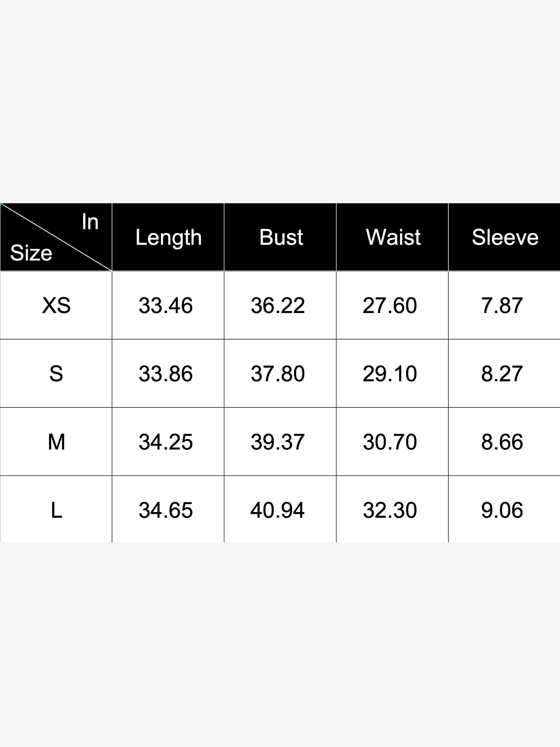Click the S waist value 29.10
560x747 pixels.
[x=390, y=373]
